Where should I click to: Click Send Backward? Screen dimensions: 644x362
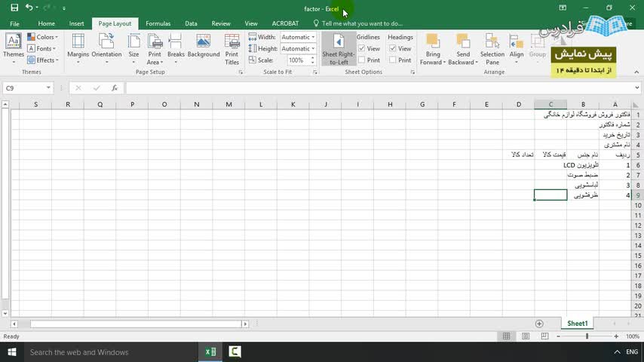tap(463, 49)
